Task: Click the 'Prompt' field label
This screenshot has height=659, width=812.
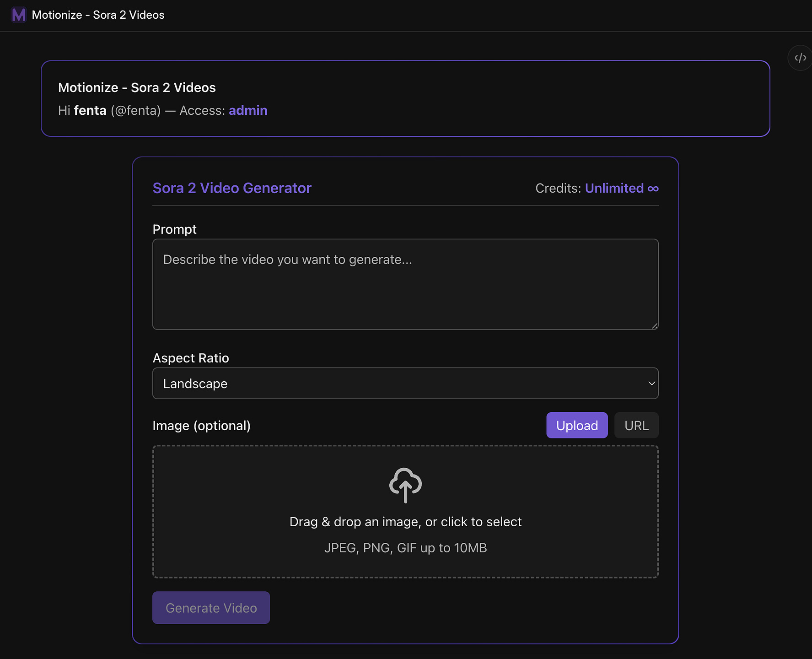Action: point(174,229)
